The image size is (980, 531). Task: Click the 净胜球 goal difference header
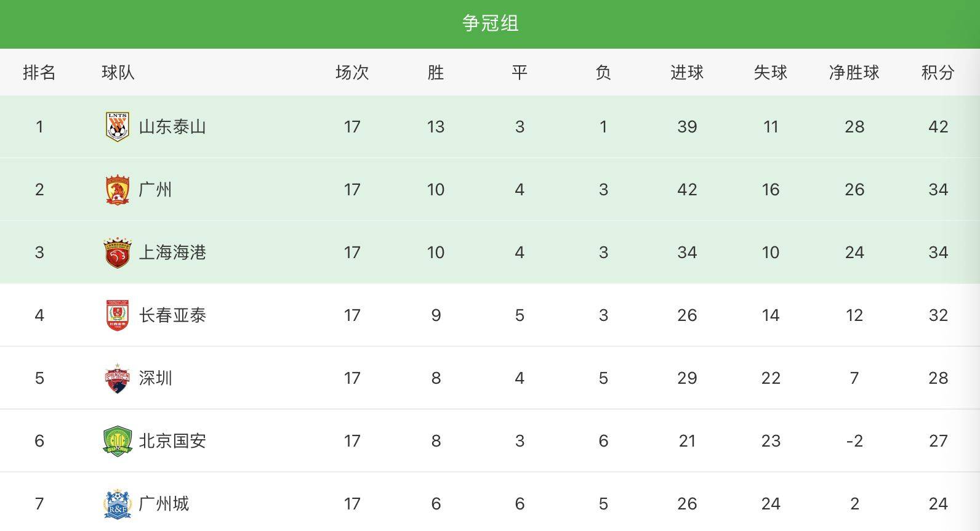854,73
